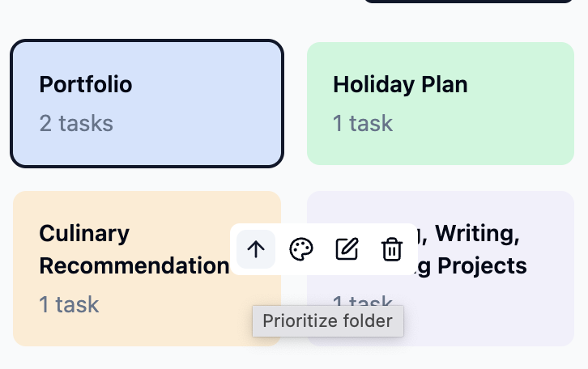Click '1 task' under Culinary Recommendation
Image resolution: width=588 pixels, height=369 pixels.
coord(69,304)
